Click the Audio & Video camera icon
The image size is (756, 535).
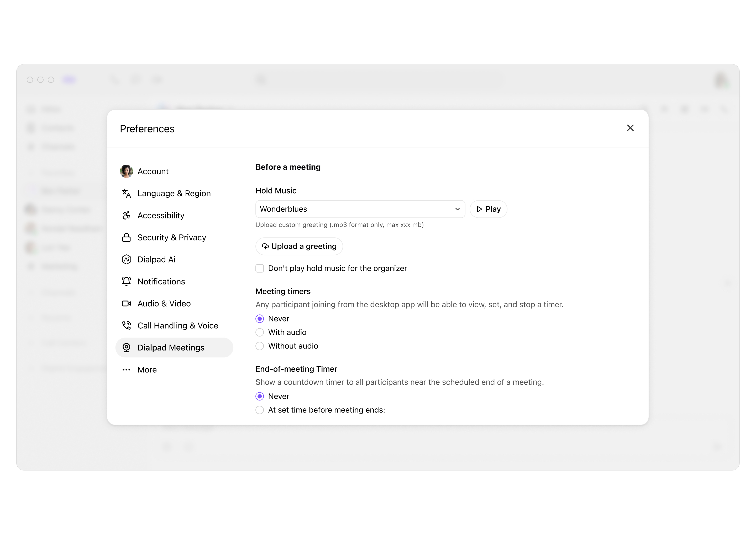click(x=126, y=303)
